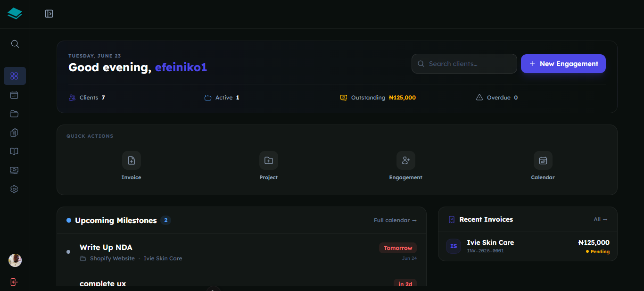The height and width of the screenshot is (291, 644).
Task: Click the complete ux milestone title
Action: [x=103, y=283]
